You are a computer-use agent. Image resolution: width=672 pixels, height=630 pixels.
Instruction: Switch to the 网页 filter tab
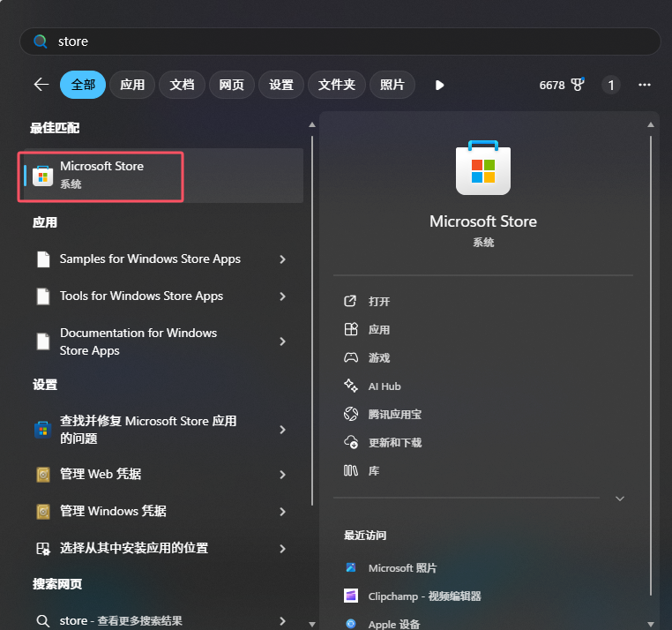pos(231,85)
